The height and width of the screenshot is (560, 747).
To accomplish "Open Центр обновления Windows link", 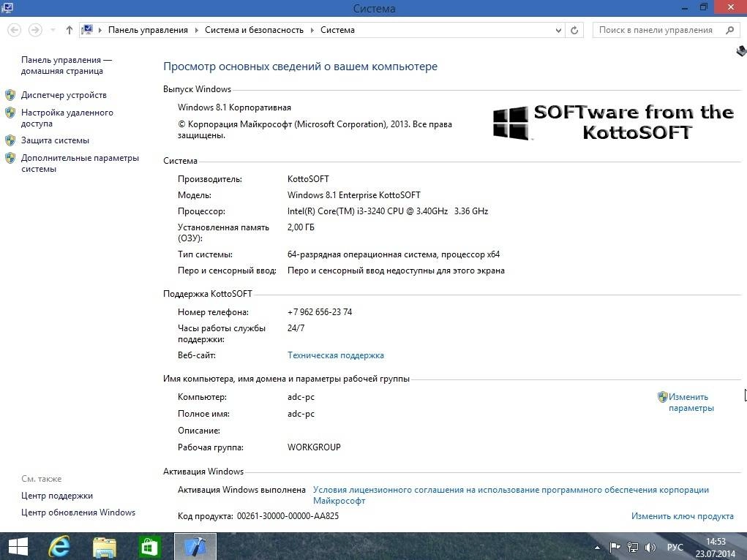I will (x=78, y=512).
